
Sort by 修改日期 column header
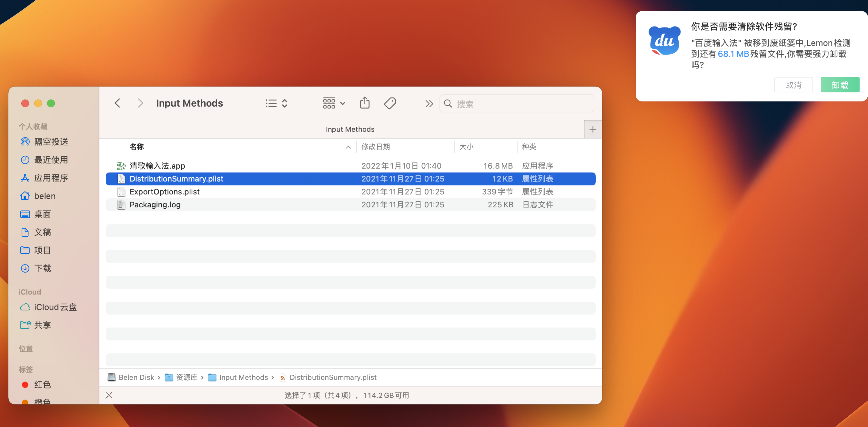pos(375,147)
